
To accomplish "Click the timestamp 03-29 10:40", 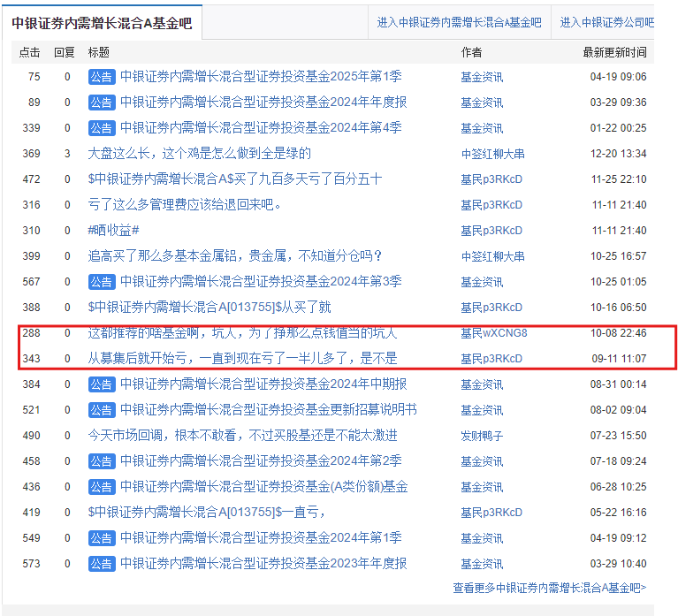I will 618,564.
